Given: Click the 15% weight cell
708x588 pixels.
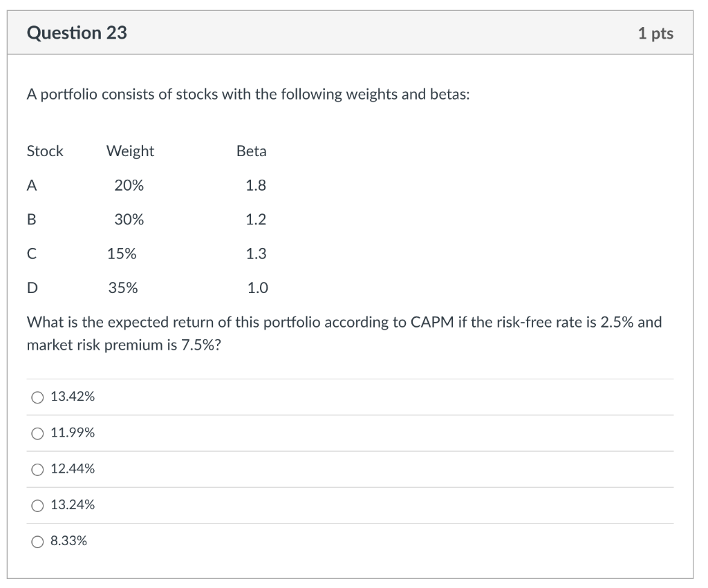Looking at the screenshot, I should 122,254.
